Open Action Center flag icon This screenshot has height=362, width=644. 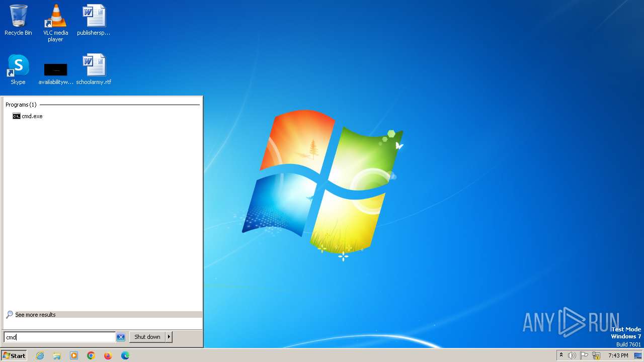pyautogui.click(x=584, y=355)
